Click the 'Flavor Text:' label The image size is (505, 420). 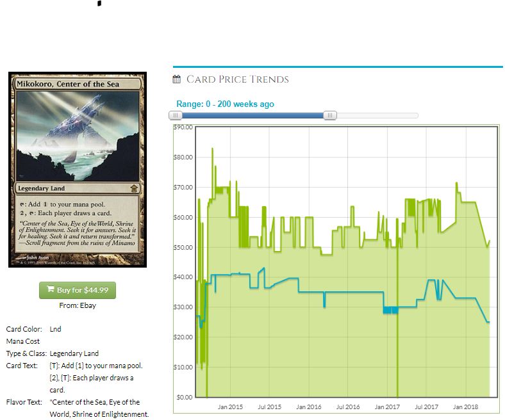point(24,402)
